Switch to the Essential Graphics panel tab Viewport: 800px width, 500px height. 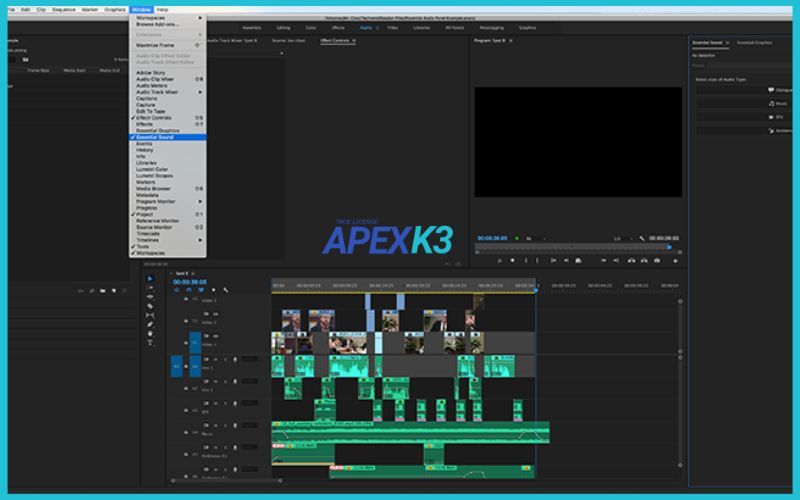754,42
